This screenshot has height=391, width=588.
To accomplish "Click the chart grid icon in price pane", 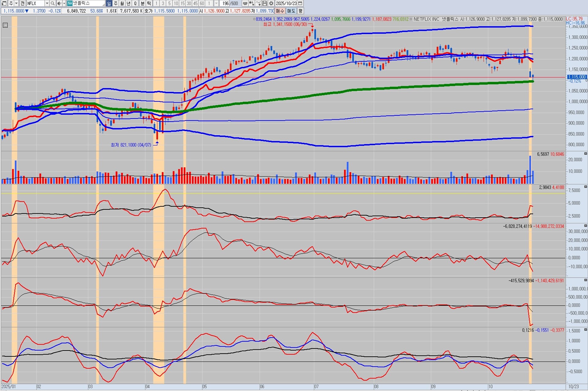I will point(5,25).
